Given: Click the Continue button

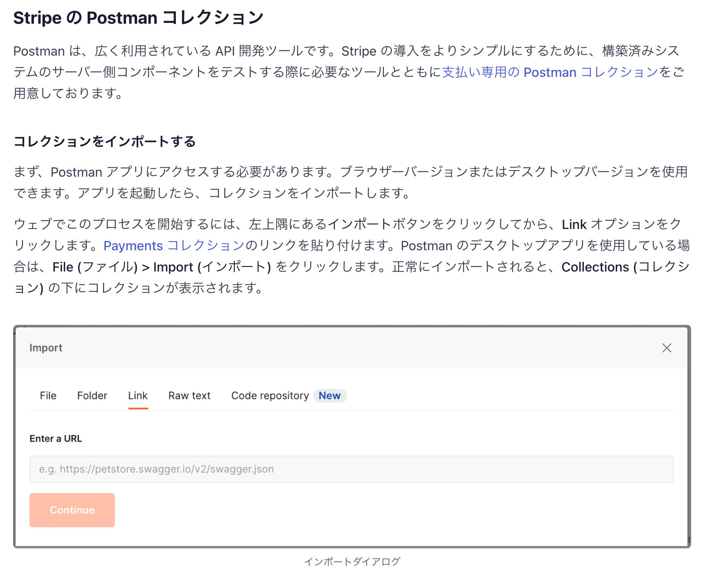Looking at the screenshot, I should coord(72,510).
